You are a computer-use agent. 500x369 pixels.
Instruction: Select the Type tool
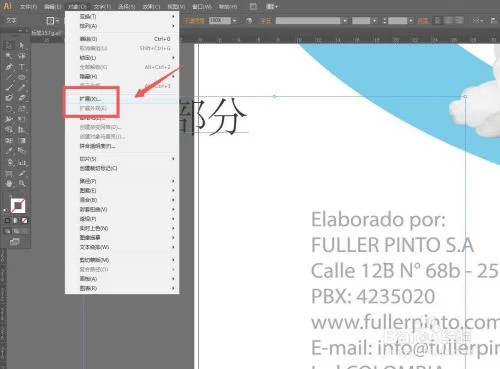pos(22,67)
